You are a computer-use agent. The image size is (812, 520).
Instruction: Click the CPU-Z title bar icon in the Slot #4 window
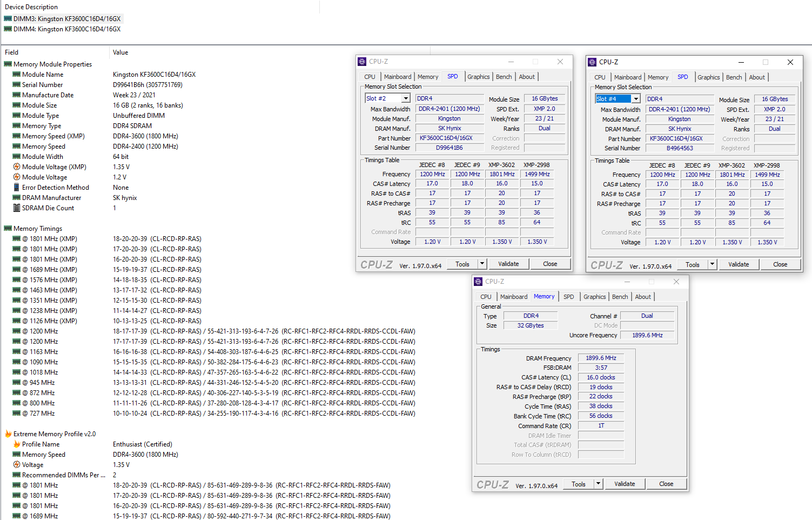(x=592, y=62)
